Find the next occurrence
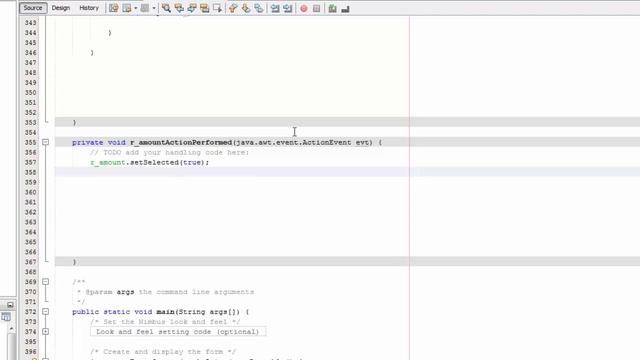Screen dimensions: 640x360 192,8
